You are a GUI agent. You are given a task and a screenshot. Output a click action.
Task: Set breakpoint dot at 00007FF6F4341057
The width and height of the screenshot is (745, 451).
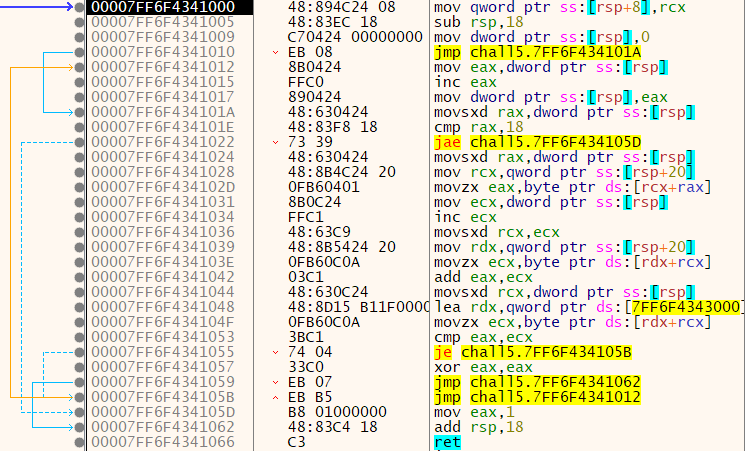pos(79,367)
